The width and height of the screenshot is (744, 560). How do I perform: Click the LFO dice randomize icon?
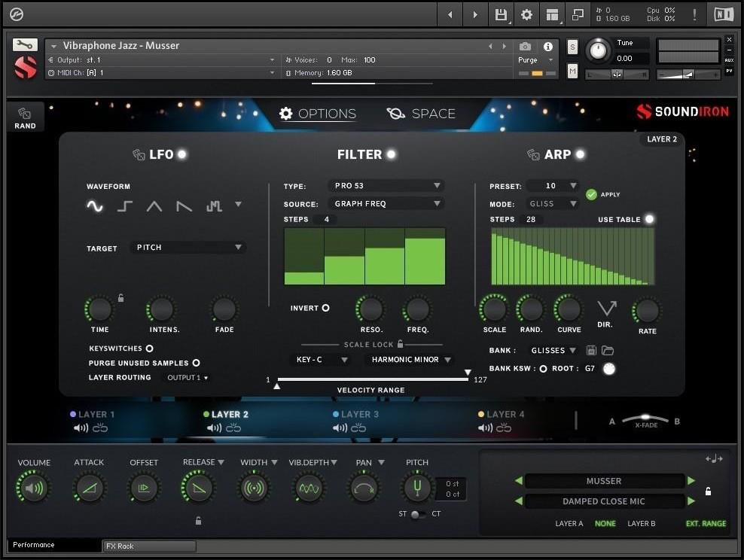(139, 154)
